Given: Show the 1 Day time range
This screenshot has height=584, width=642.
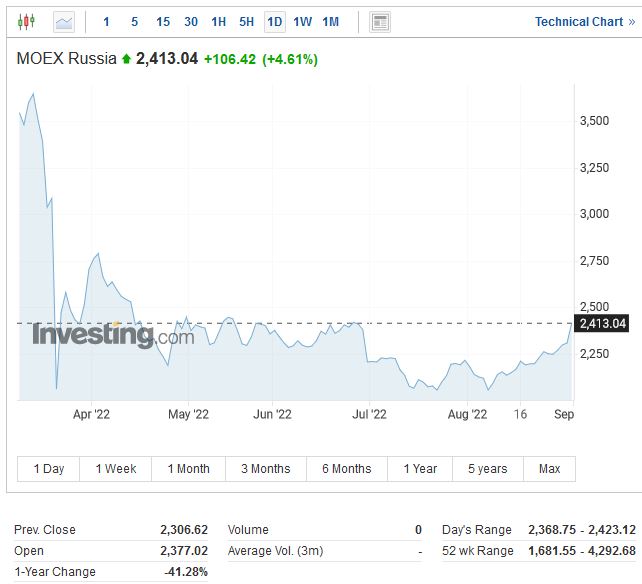Looking at the screenshot, I should [49, 469].
